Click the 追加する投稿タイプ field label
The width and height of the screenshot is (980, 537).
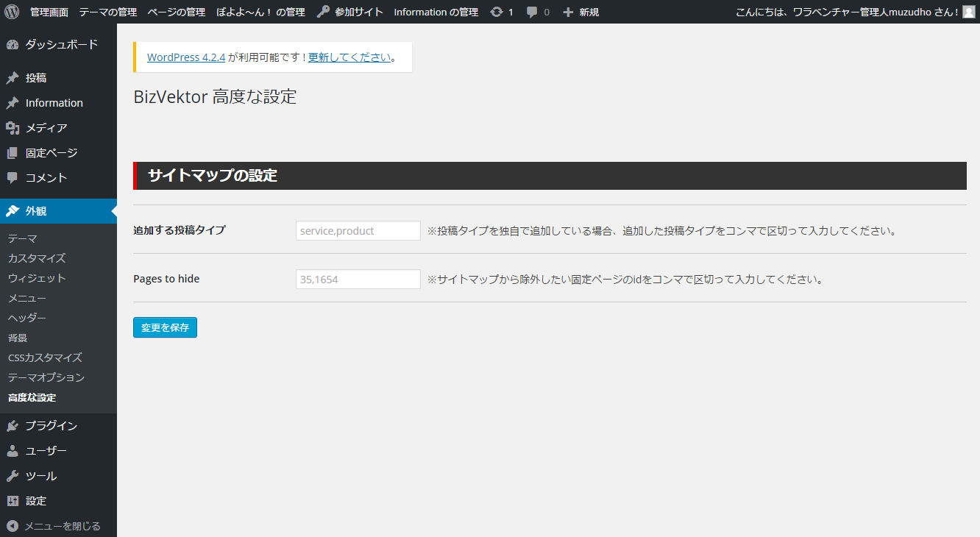coord(180,230)
